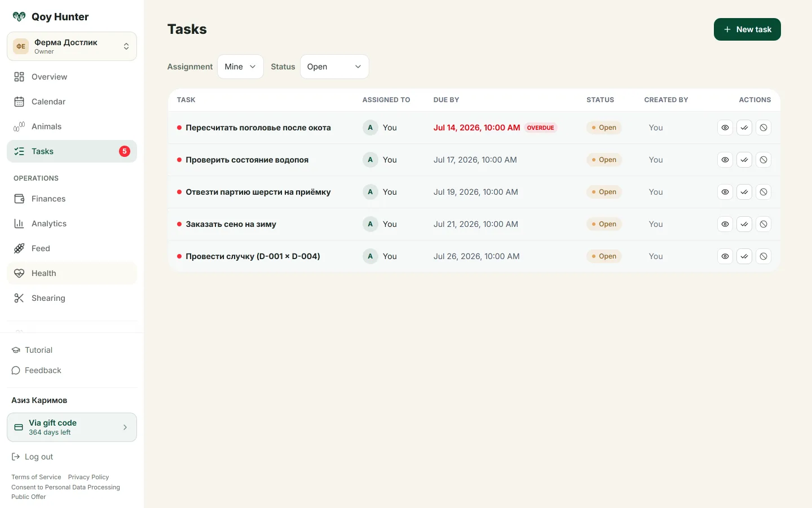This screenshot has width=812, height=508.
Task: View task Провести случку eye icon
Action: click(725, 256)
